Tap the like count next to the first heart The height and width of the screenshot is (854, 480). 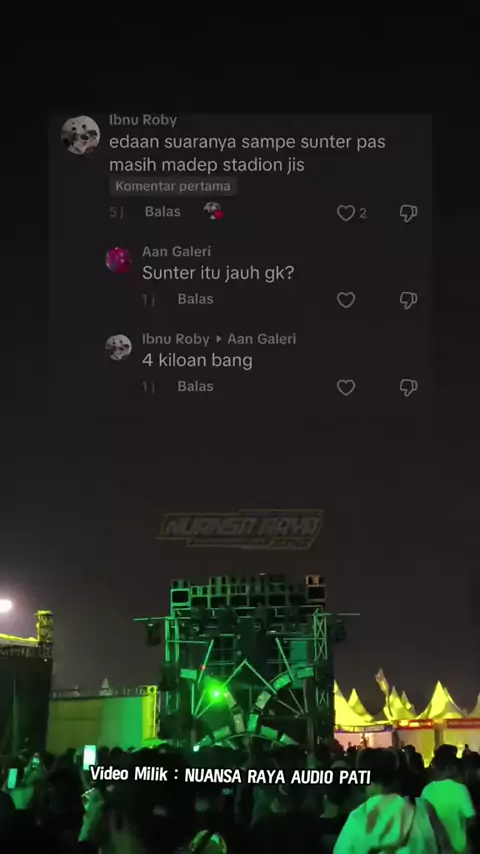click(x=363, y=214)
